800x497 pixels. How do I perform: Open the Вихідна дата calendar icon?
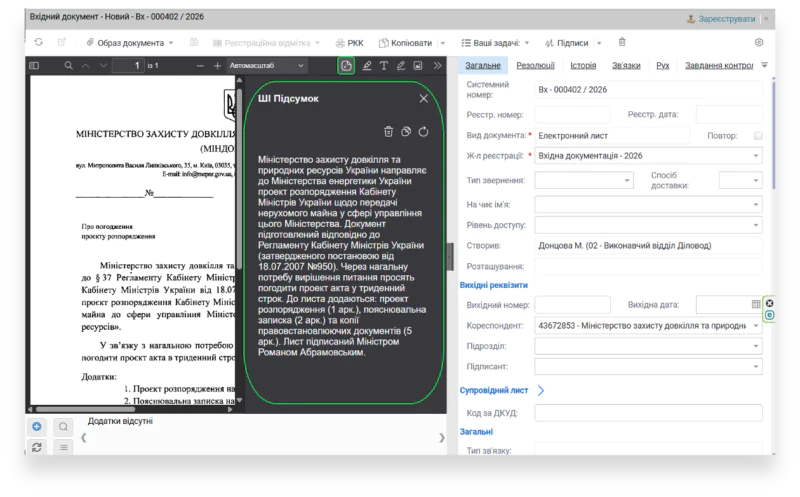coord(756,305)
